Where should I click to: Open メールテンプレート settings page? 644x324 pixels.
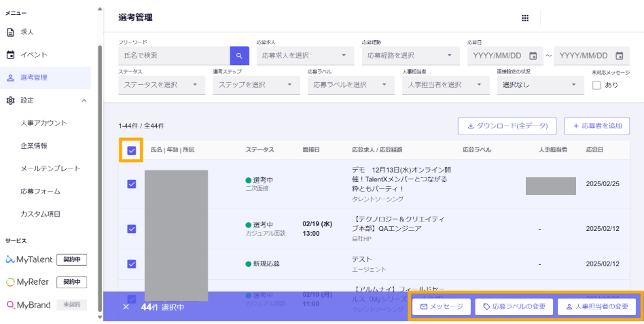click(50, 168)
